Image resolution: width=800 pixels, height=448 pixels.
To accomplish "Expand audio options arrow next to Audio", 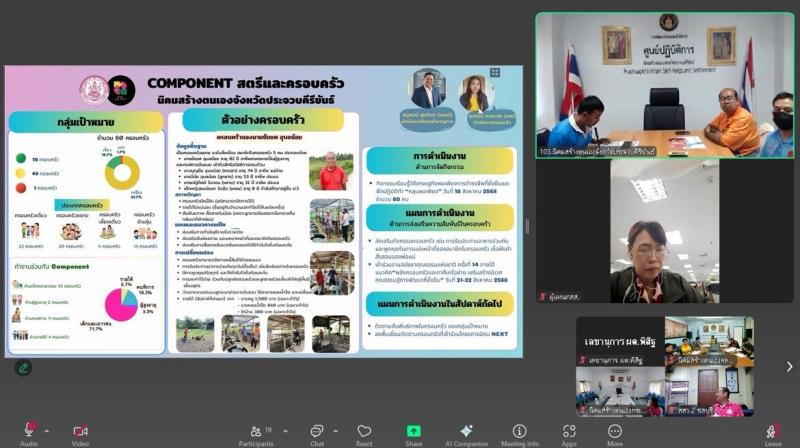I will [x=46, y=432].
